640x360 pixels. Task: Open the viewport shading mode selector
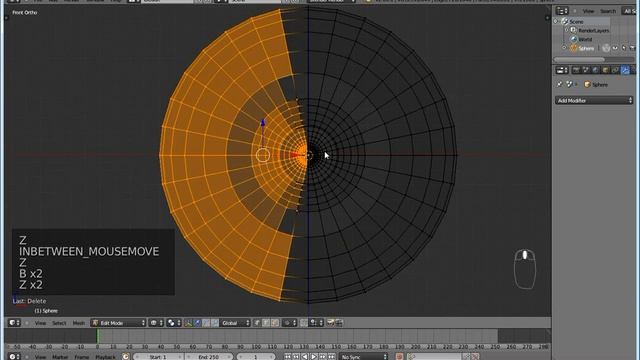click(157, 323)
